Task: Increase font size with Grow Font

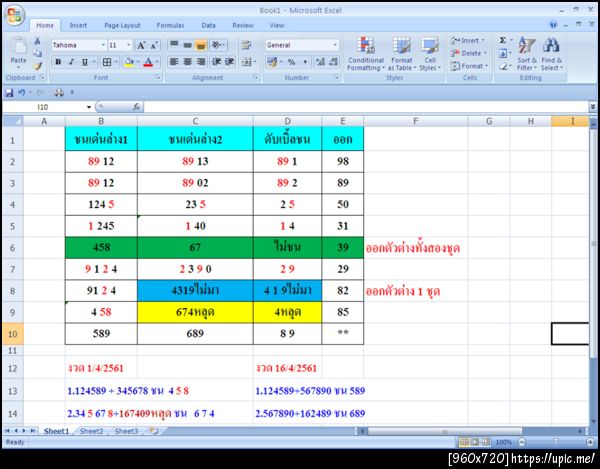Action: point(141,46)
